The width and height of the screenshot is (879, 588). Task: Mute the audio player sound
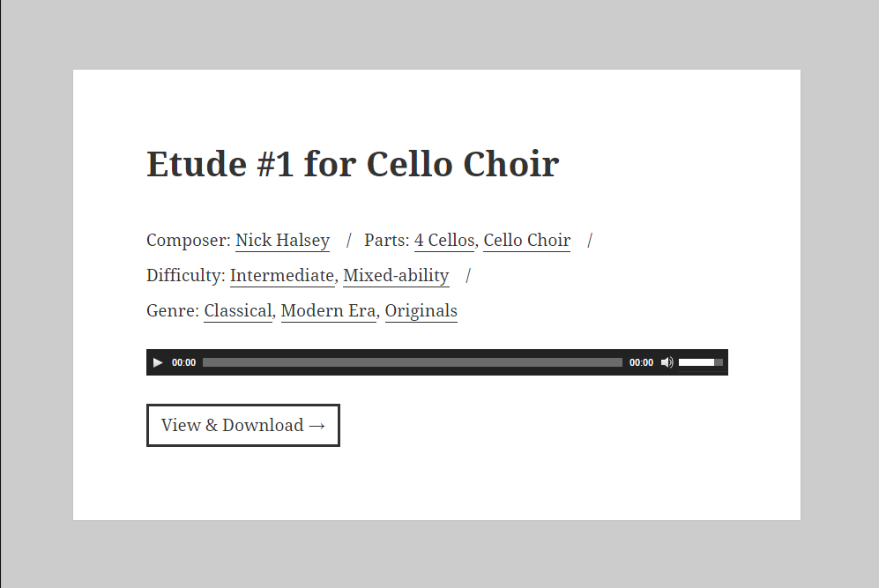(667, 362)
